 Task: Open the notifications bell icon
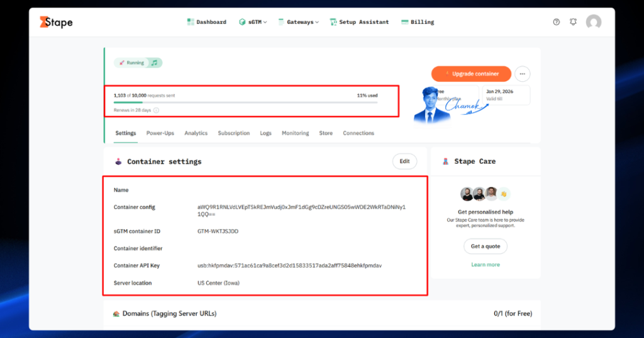573,22
